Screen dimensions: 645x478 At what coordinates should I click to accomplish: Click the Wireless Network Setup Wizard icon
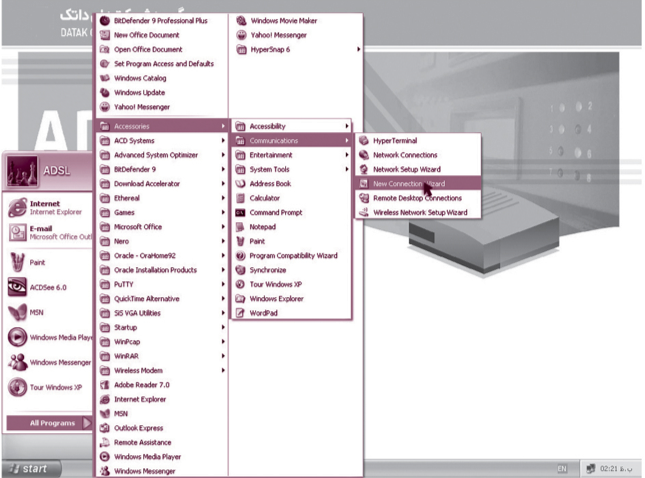point(364,213)
